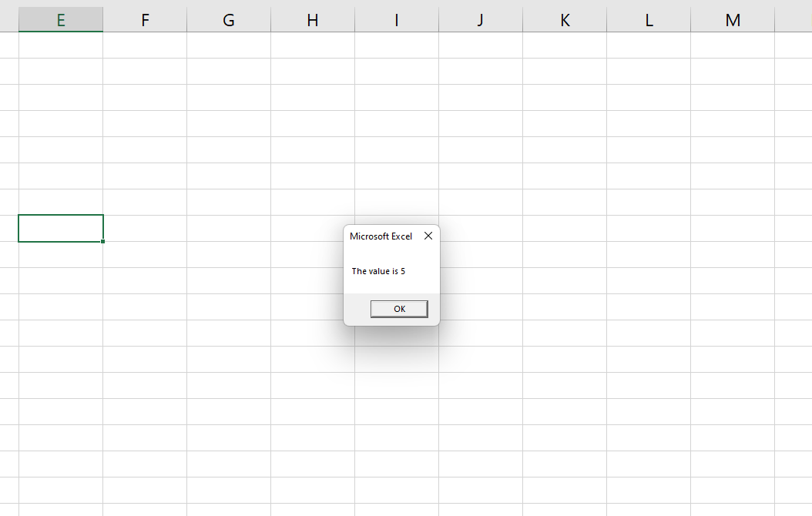Click the dialog title text Microsoft Excel
812x516 pixels.
point(380,236)
